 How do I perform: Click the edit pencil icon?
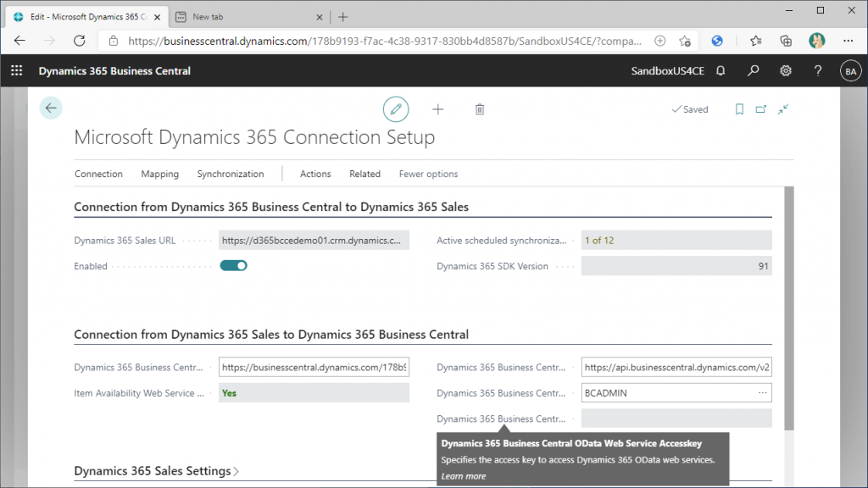coord(396,109)
